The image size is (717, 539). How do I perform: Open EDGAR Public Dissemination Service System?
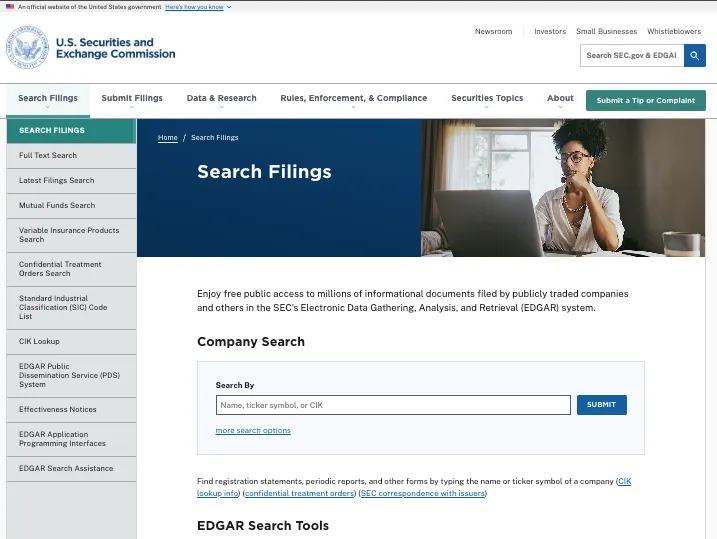71,375
